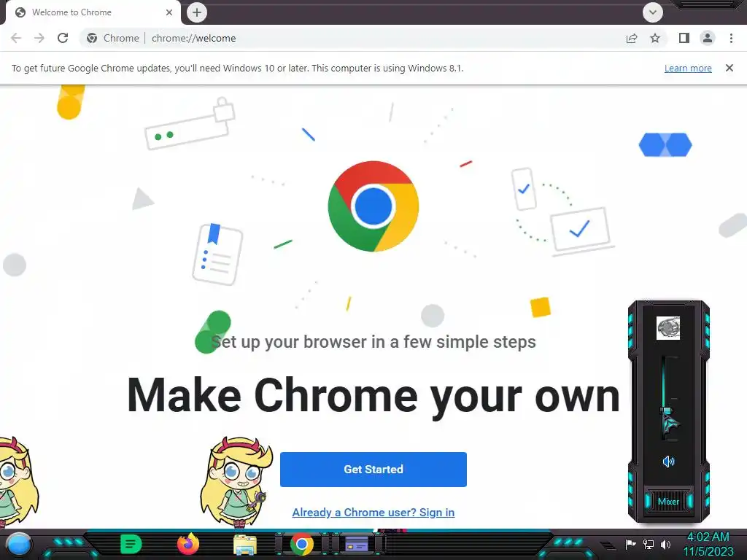The width and height of the screenshot is (747, 560).
Task: Click the network tray icon
Action: 649,544
